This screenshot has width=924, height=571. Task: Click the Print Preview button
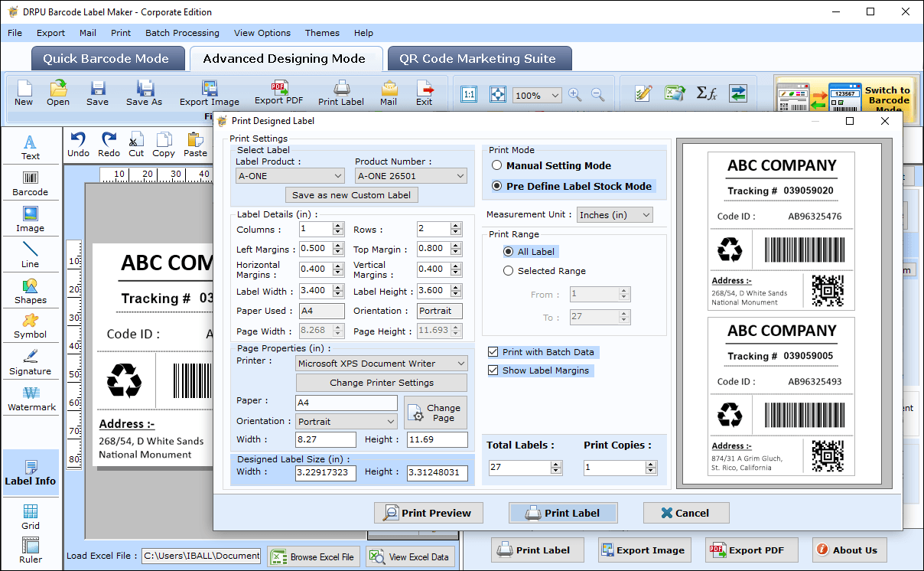click(x=428, y=513)
